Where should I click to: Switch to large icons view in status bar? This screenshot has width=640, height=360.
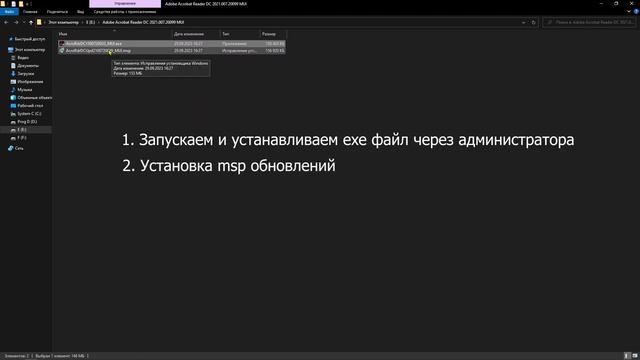point(635,356)
